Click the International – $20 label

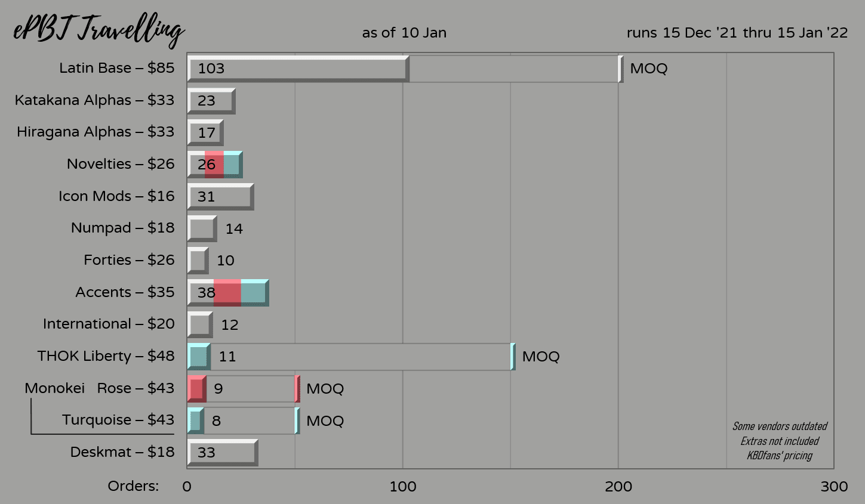(x=109, y=324)
